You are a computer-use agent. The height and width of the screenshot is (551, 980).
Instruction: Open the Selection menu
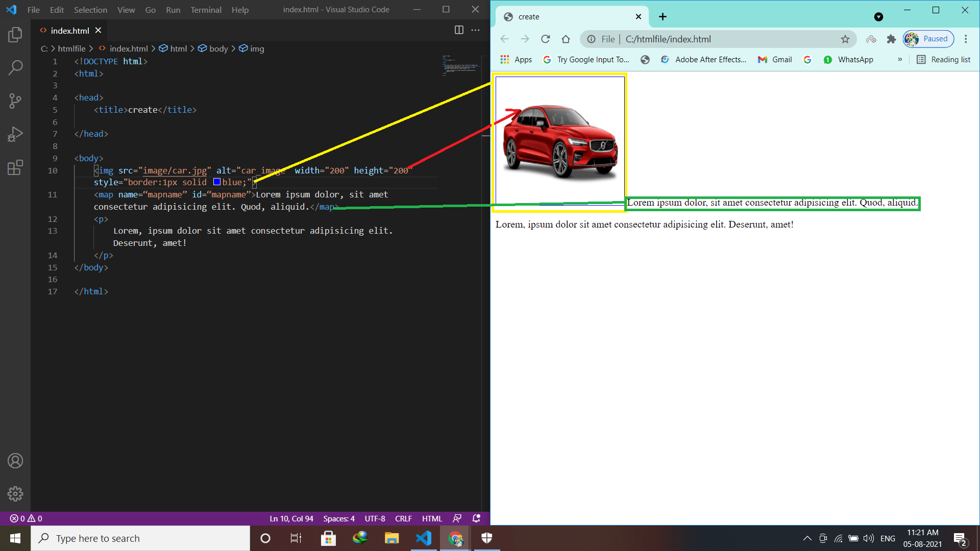[x=90, y=10]
